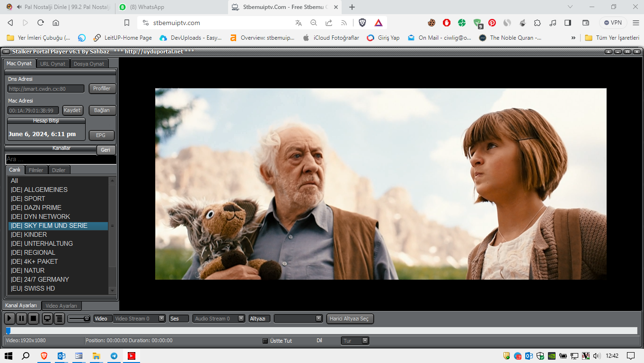Open a new browser tab with plus
The width and height of the screenshot is (644, 363).
click(x=352, y=7)
